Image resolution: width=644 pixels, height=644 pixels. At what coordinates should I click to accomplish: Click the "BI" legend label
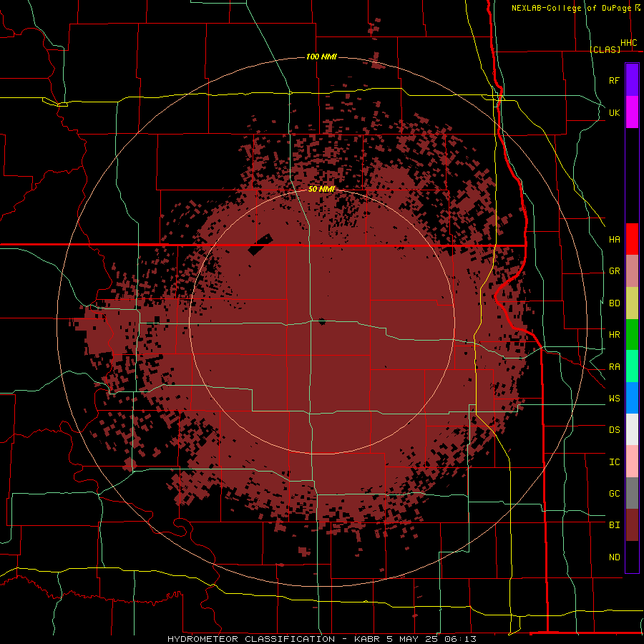point(614,525)
